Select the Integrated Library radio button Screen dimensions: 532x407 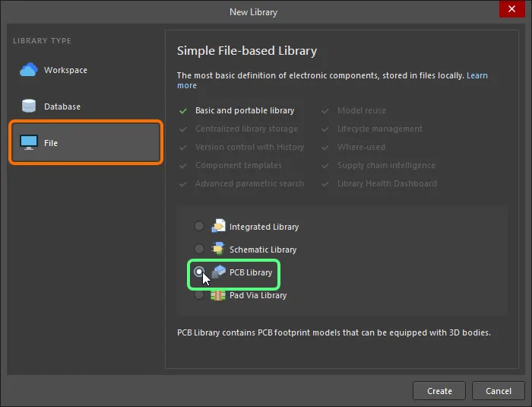[199, 227]
